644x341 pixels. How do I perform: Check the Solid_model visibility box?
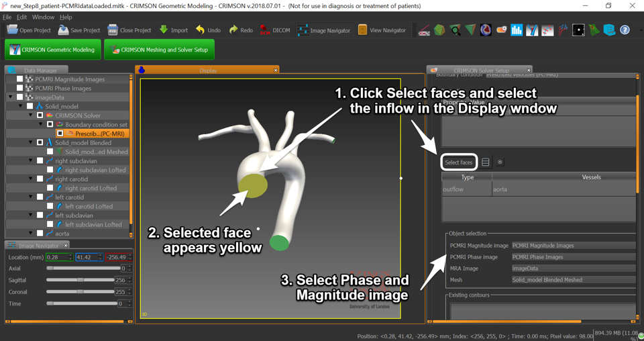click(x=30, y=106)
